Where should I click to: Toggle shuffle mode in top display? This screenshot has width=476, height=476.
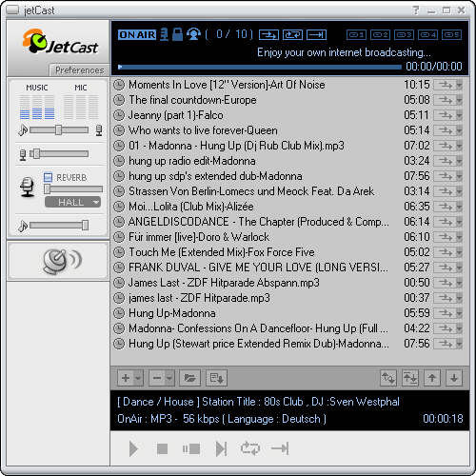268,34
